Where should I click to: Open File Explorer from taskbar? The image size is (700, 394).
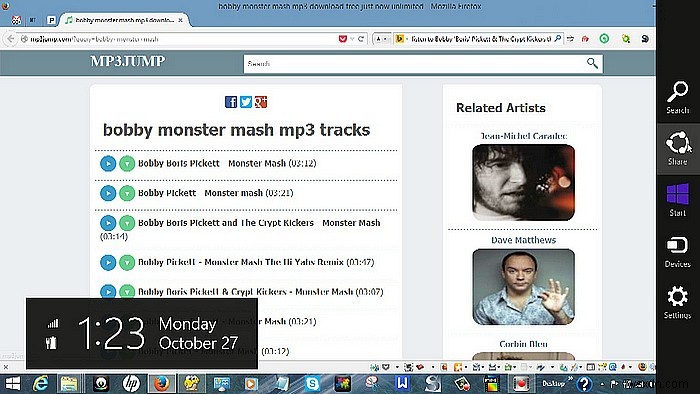(x=69, y=384)
